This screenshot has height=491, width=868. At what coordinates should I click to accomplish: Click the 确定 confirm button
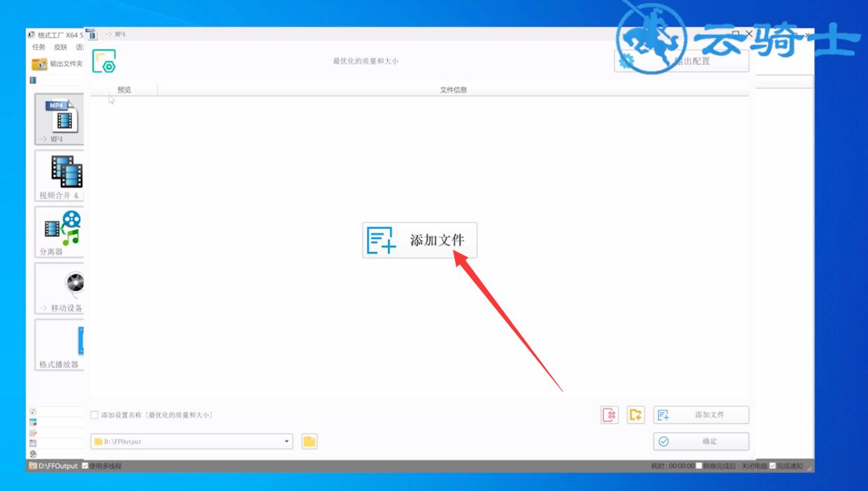[701, 441]
